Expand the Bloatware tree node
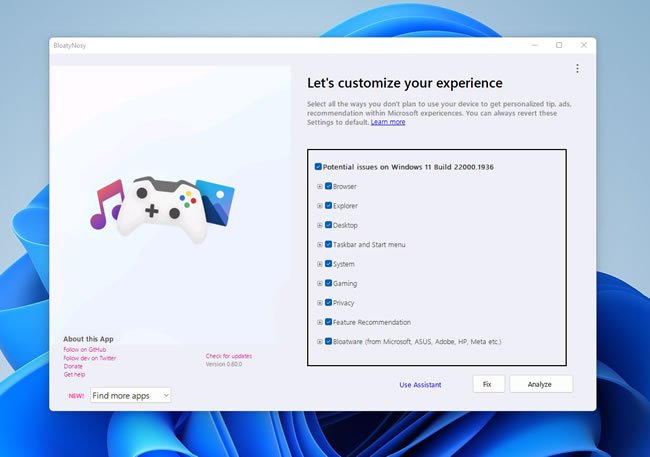Image resolution: width=650 pixels, height=457 pixels. point(320,342)
